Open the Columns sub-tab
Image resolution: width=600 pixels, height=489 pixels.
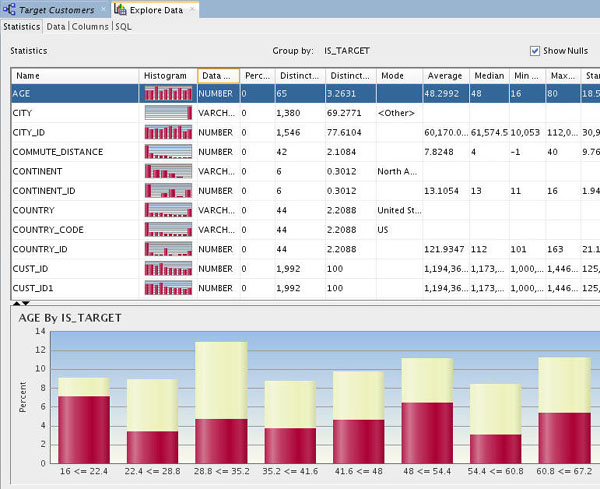pyautogui.click(x=90, y=27)
